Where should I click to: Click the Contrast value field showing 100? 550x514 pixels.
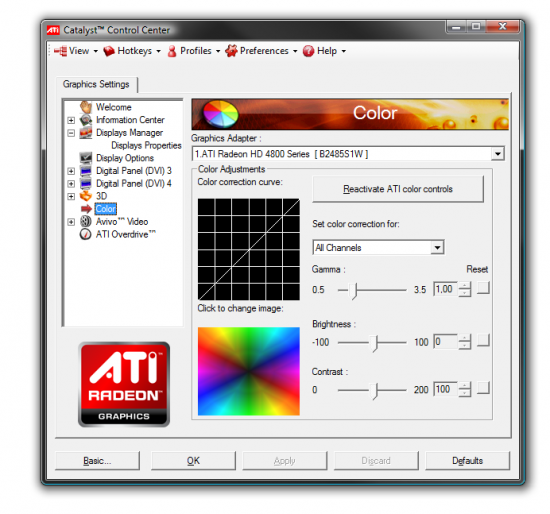[x=445, y=389]
